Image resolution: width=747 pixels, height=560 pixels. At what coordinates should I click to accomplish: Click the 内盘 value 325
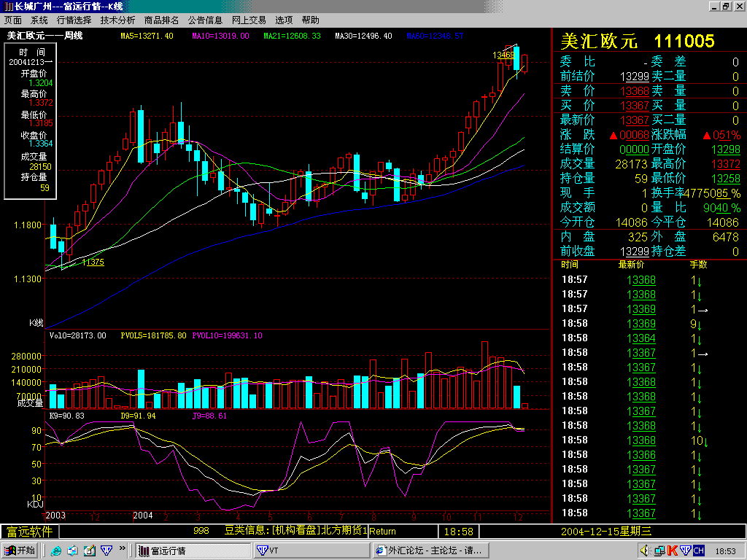(638, 237)
